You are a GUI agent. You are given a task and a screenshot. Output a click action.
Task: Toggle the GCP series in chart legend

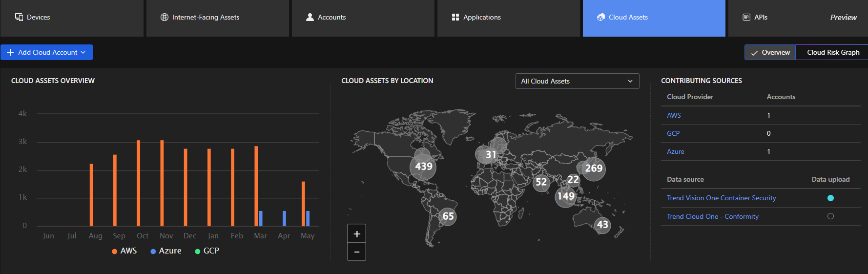click(207, 251)
